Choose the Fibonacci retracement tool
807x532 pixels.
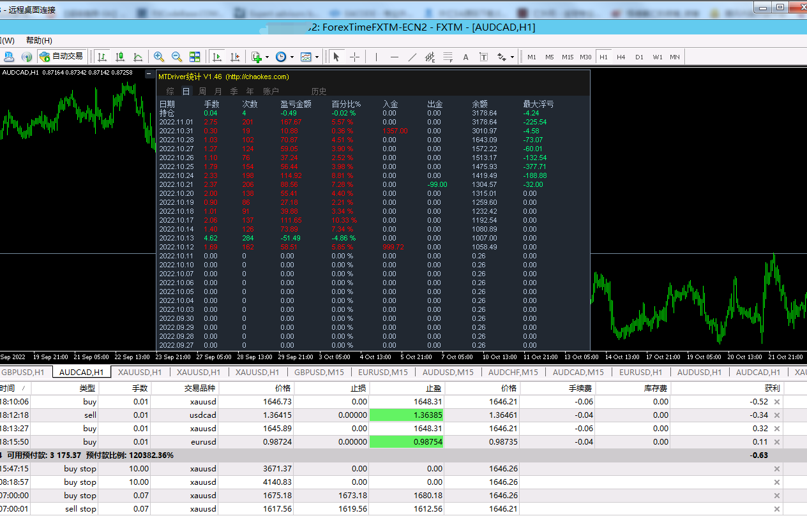click(448, 57)
